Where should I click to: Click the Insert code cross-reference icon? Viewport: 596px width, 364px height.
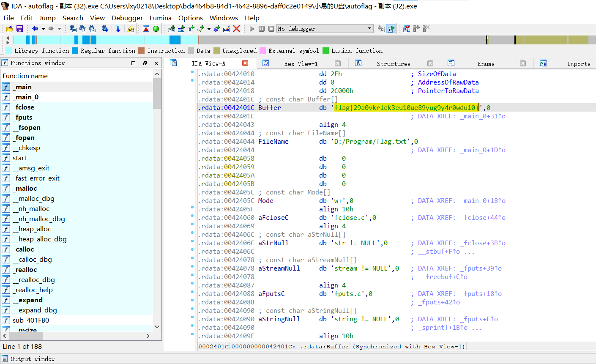[x=171, y=29]
